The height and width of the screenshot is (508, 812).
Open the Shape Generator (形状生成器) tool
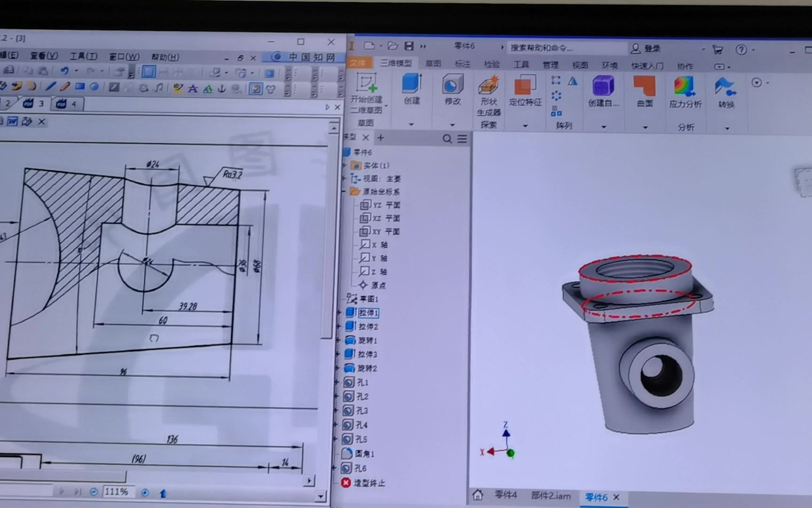tap(489, 96)
